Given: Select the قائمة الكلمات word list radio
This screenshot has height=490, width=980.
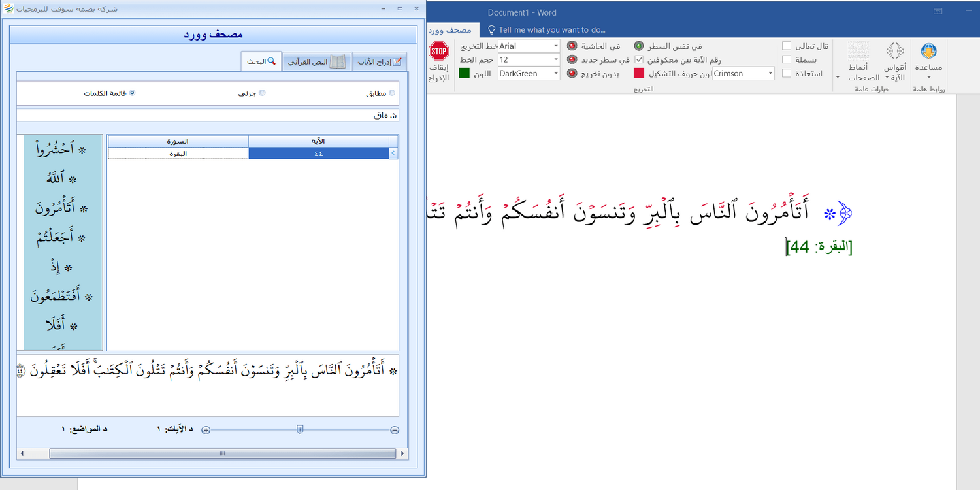Looking at the screenshot, I should point(133,93).
